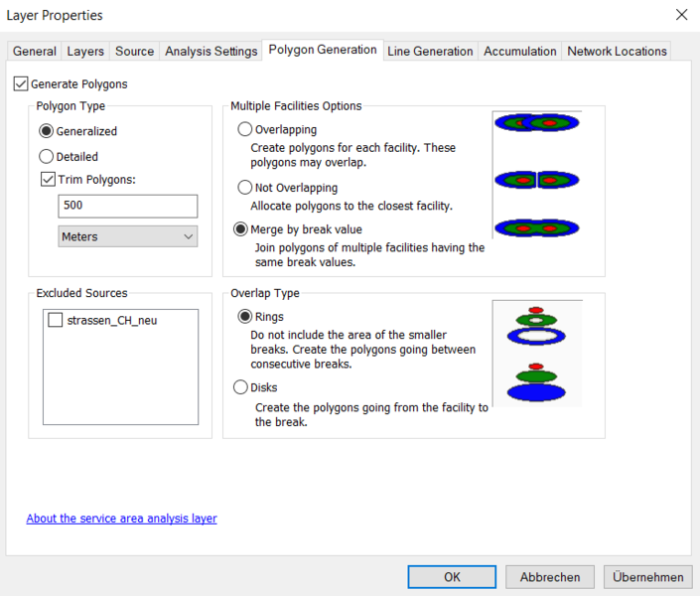Close the Layer Properties dialog
Viewport: 700px width, 596px height.
click(680, 15)
